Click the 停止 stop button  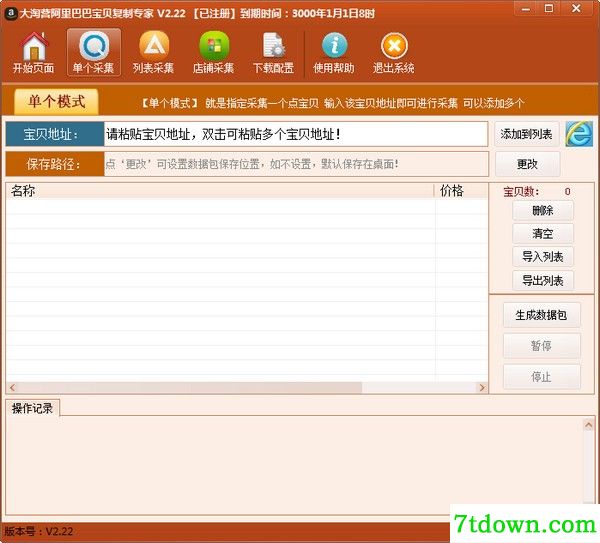click(541, 377)
